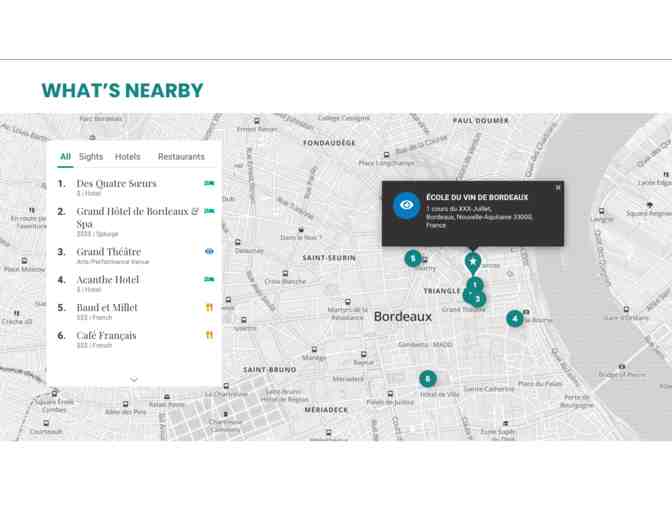Click map marker number 5
Image resolution: width=672 pixels, height=510 pixels.
[412, 259]
